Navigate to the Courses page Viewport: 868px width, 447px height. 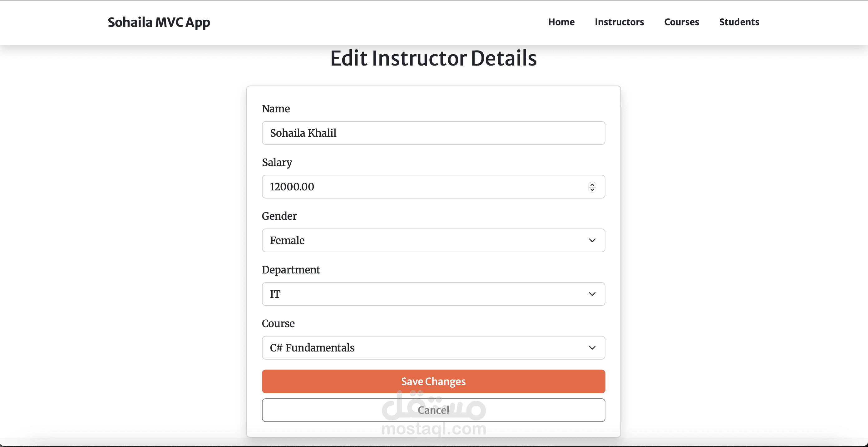click(681, 22)
